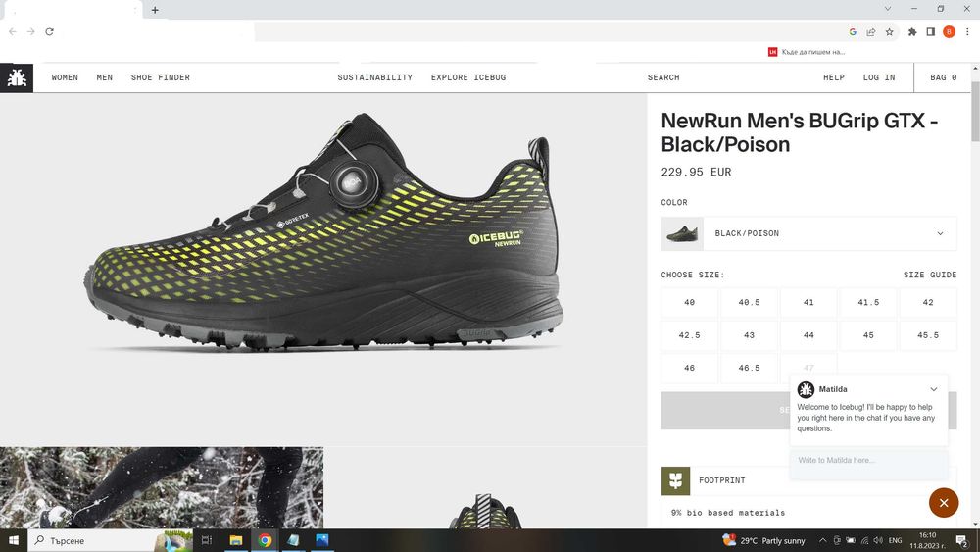Select shoe size 41.5
This screenshot has width=980, height=552.
click(868, 303)
